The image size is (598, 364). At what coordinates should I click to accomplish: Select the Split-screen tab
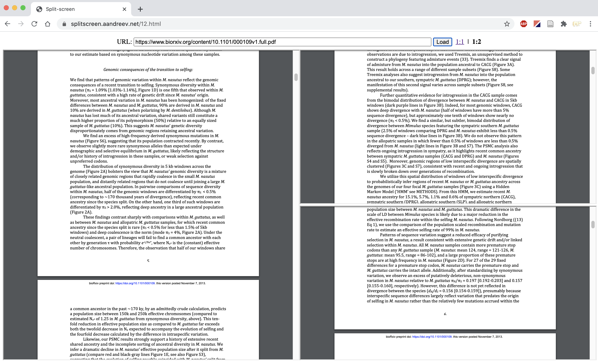(73, 9)
